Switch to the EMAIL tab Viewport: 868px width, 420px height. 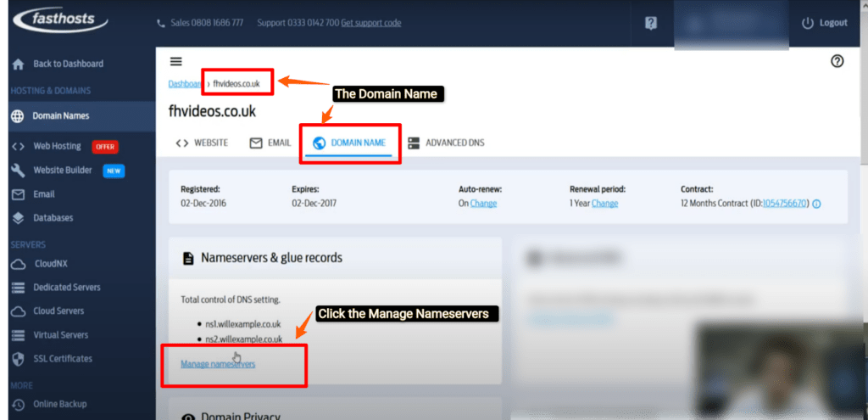pos(270,143)
